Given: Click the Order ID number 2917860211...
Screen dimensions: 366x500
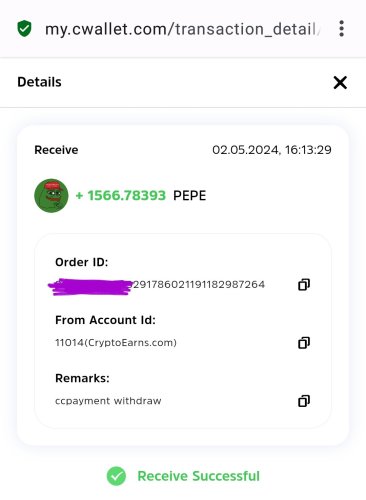Looking at the screenshot, I should 199,285.
